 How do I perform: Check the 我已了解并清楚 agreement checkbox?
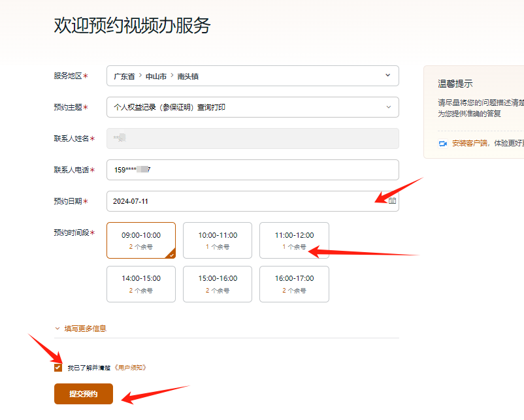[58, 367]
